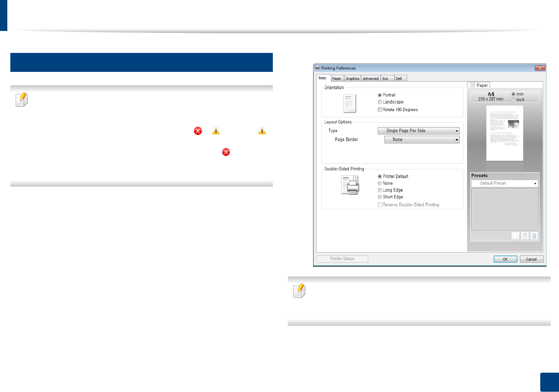
Task: Switch to the Graphics tab
Action: pos(352,78)
